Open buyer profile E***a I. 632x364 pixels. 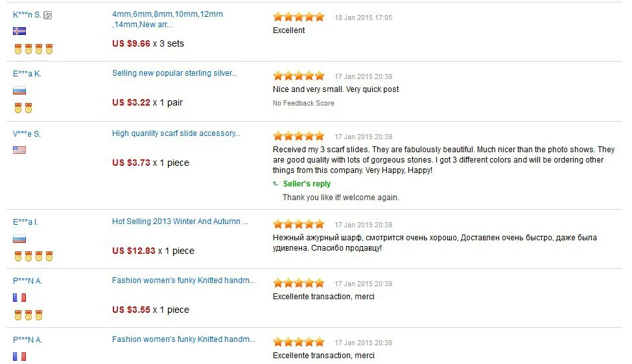tap(25, 222)
